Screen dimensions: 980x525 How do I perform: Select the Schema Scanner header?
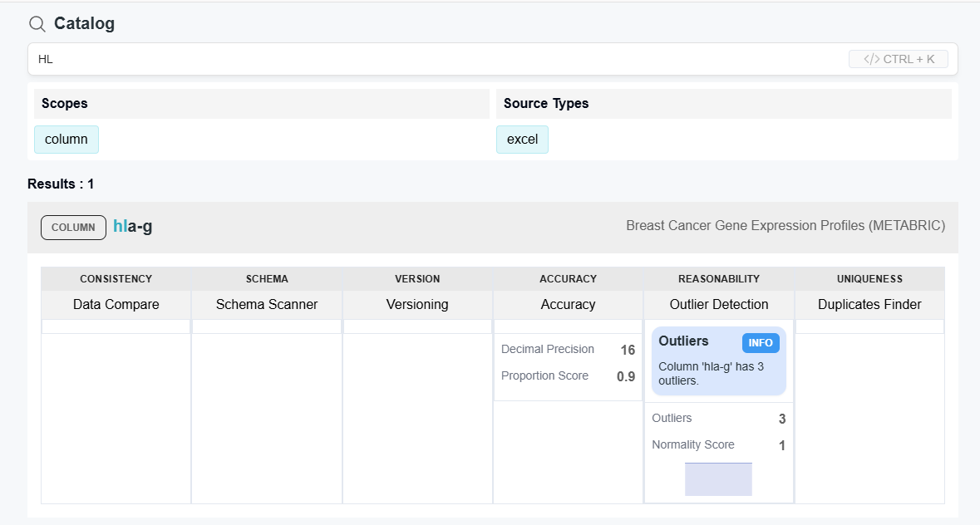click(267, 304)
